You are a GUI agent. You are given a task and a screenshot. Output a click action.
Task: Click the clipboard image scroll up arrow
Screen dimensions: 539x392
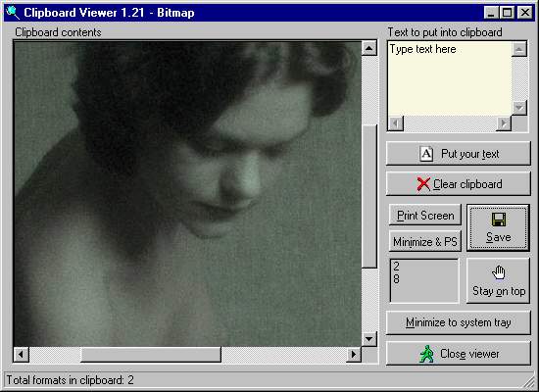tap(368, 48)
